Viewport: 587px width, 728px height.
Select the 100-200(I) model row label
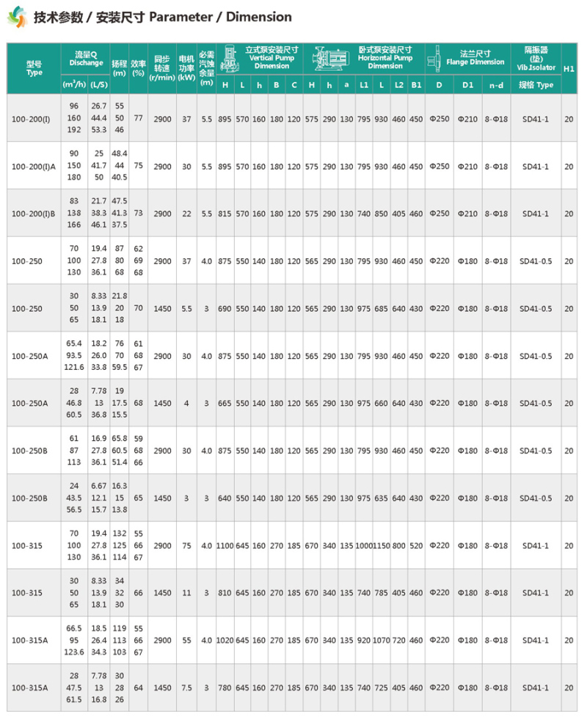[31, 119]
